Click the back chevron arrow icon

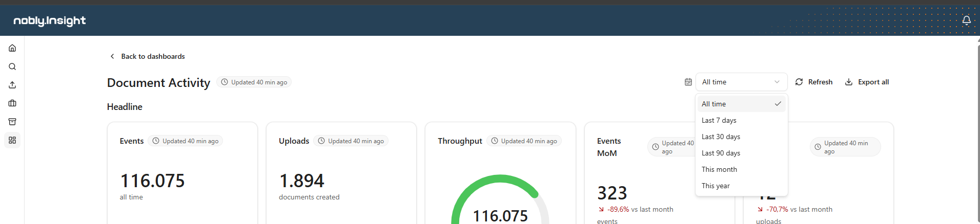(x=112, y=56)
